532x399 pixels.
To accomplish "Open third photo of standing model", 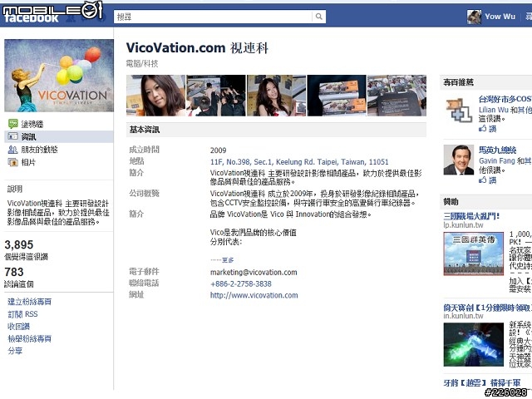I will [277, 96].
